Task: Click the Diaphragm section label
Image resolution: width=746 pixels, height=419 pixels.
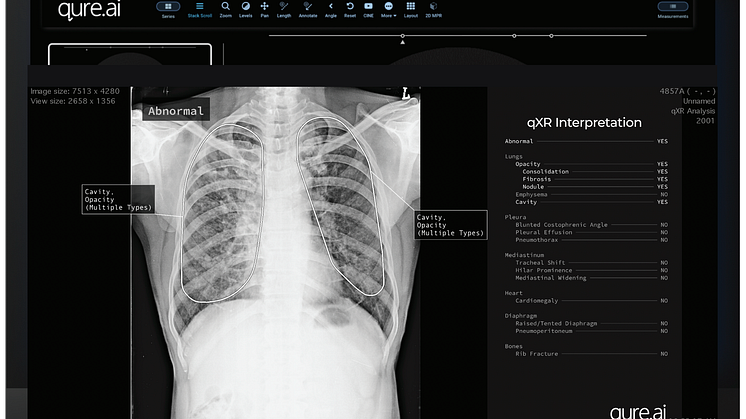Action: 520,316
